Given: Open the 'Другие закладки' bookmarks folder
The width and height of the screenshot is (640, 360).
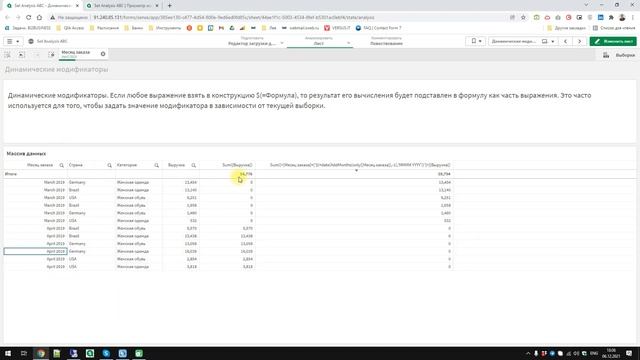Looking at the screenshot, I should (566, 28).
